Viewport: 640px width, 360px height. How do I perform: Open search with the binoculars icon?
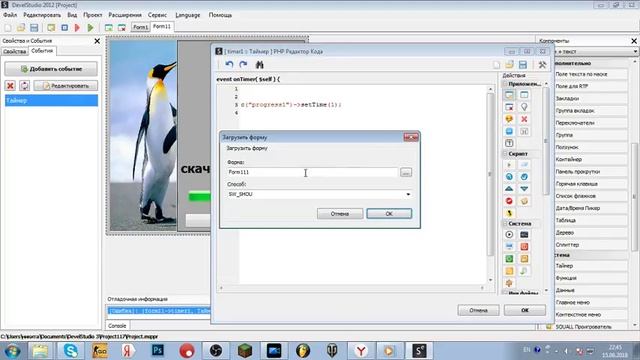pos(260,64)
